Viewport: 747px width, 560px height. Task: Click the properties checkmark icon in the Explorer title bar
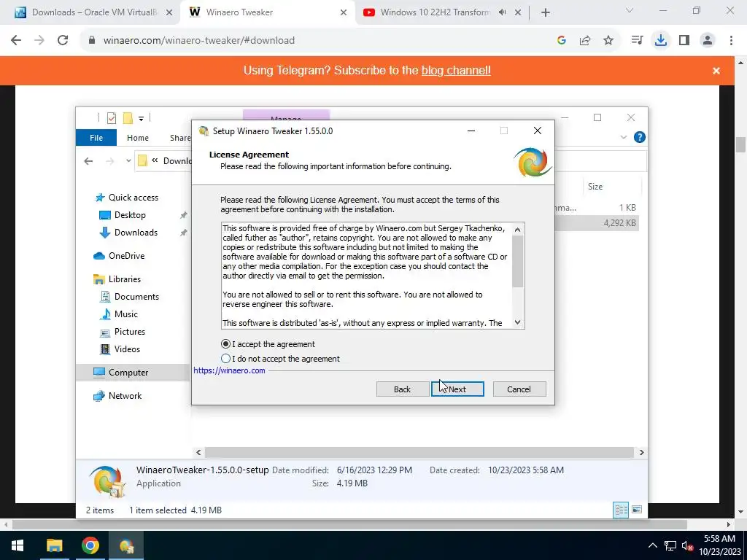112,117
